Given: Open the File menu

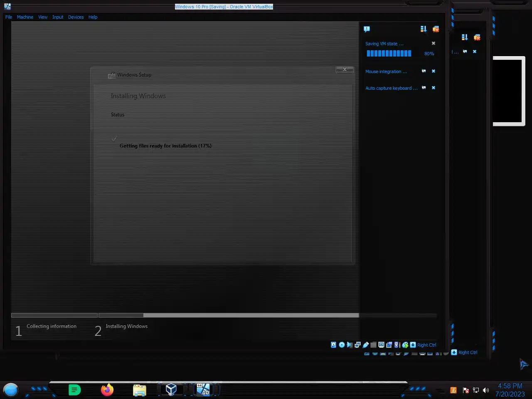Looking at the screenshot, I should [x=9, y=17].
